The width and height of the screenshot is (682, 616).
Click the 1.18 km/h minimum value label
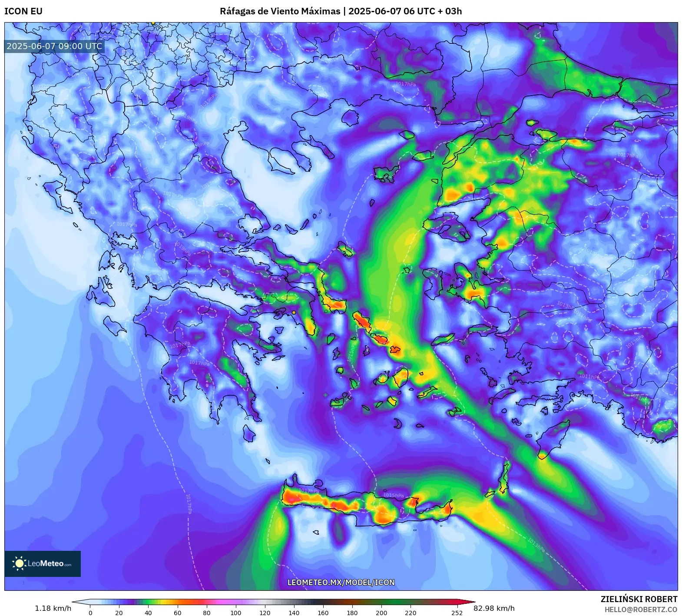(53, 608)
